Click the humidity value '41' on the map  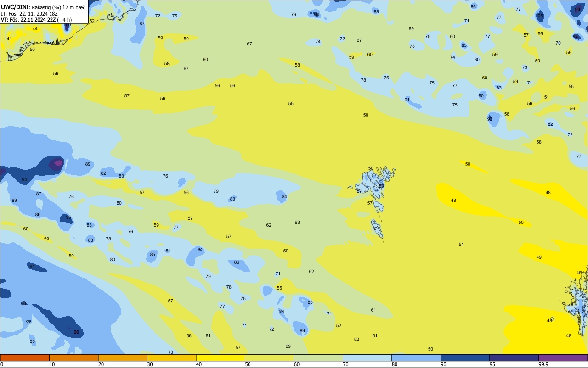pyautogui.click(x=9, y=39)
